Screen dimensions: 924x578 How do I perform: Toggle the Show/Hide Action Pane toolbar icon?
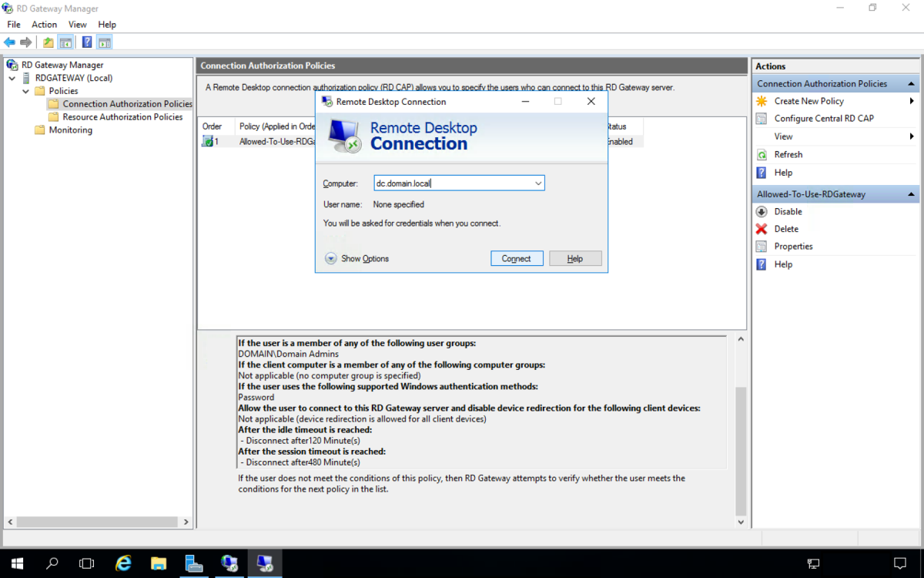tap(105, 42)
